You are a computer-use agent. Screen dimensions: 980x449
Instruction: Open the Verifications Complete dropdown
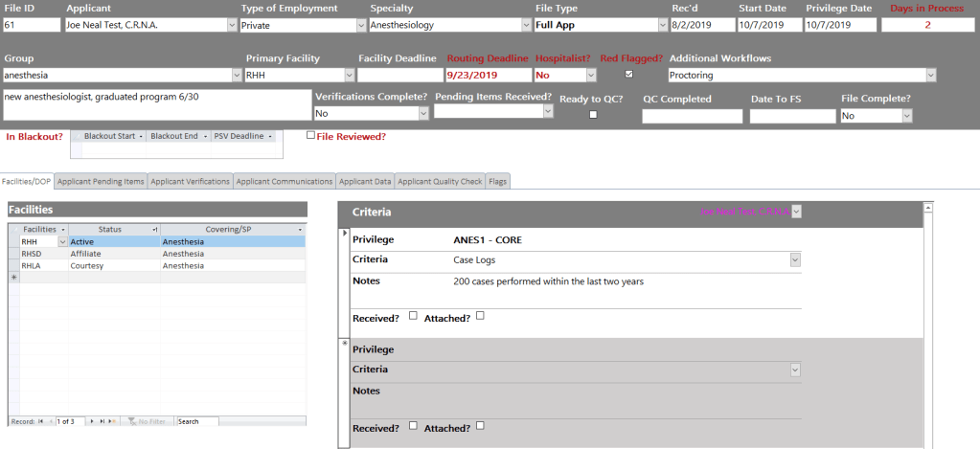422,113
